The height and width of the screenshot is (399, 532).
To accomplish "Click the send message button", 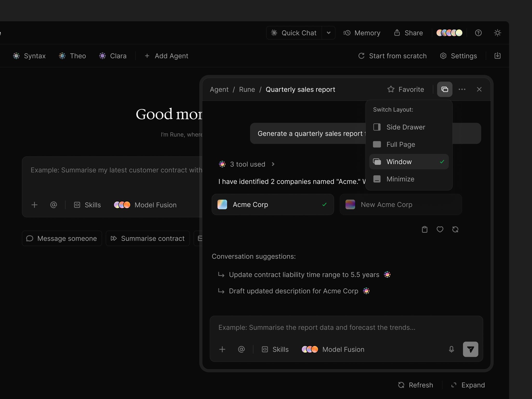I will pos(470,349).
